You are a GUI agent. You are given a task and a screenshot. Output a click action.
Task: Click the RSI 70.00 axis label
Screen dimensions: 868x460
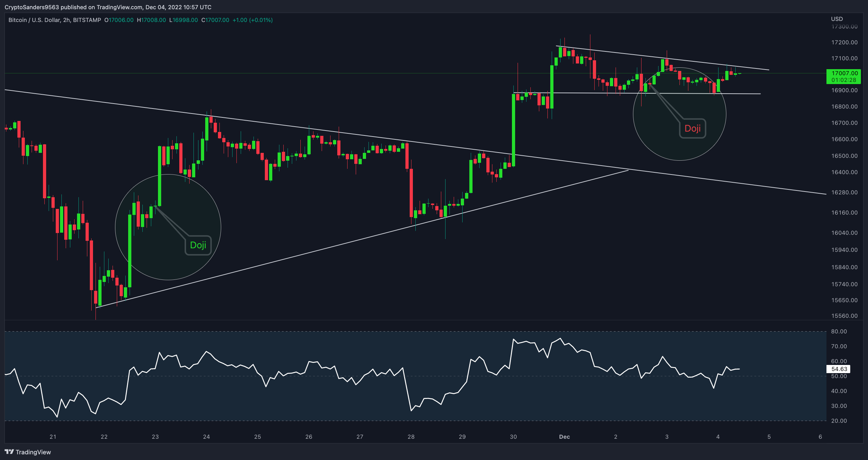point(839,346)
